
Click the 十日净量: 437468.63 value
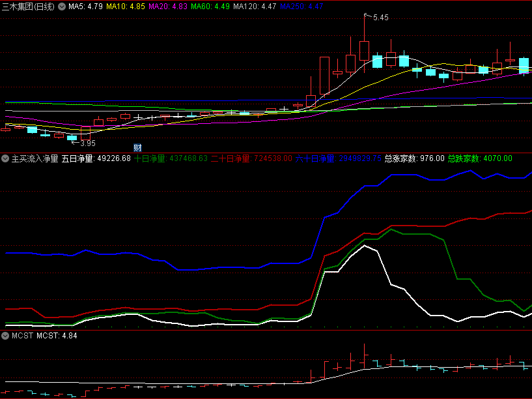pos(171,158)
